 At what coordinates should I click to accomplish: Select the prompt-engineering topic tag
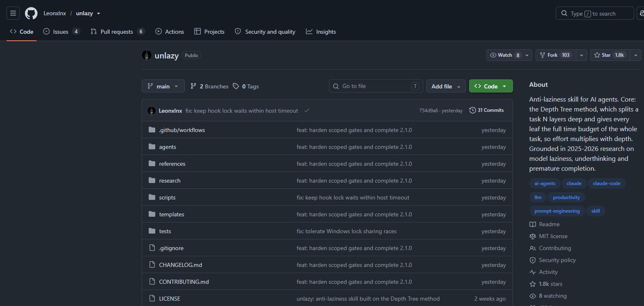coord(557,211)
